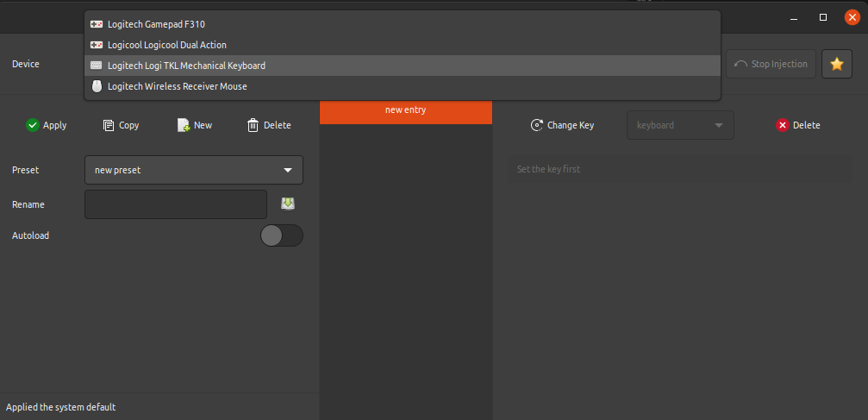
Task: Choose Logicool Logicool Dual Action device
Action: click(403, 45)
